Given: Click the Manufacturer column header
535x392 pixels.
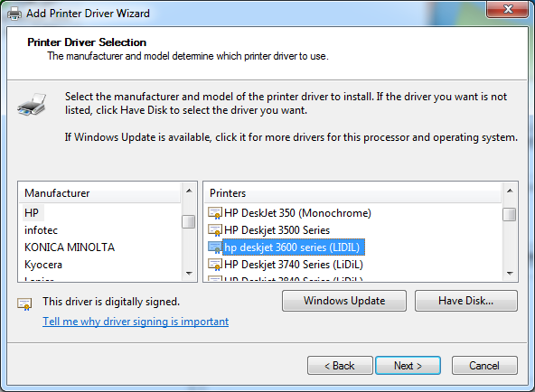Looking at the screenshot, I should click(x=99, y=193).
